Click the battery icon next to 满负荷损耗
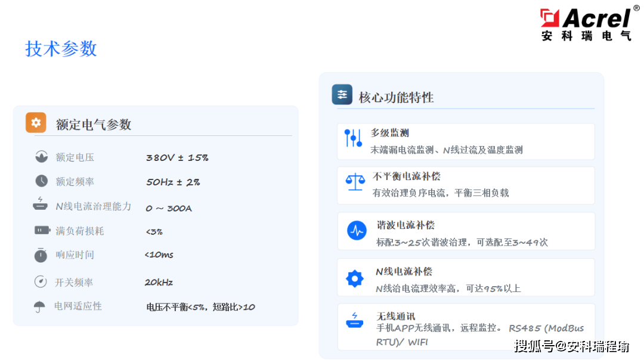Image resolution: width=644 pixels, height=360 pixels. point(42,230)
